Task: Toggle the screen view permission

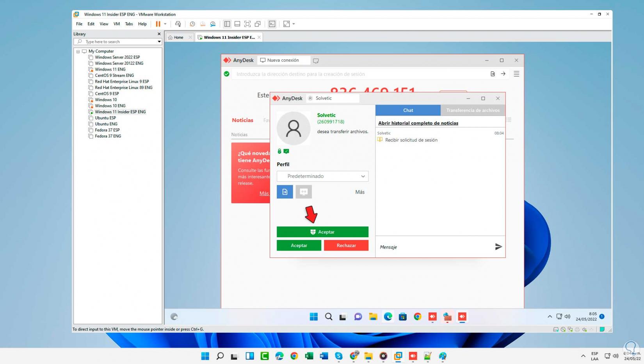Action: (304, 192)
